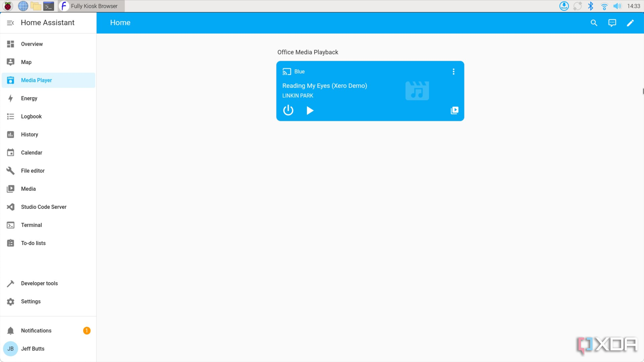Click the music album art placeholder
The width and height of the screenshot is (644, 362).
[417, 91]
